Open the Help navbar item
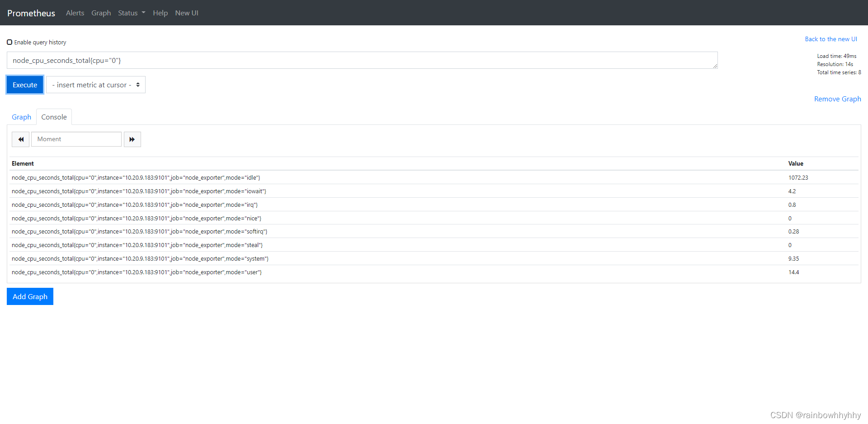This screenshot has height=424, width=868. (x=160, y=13)
